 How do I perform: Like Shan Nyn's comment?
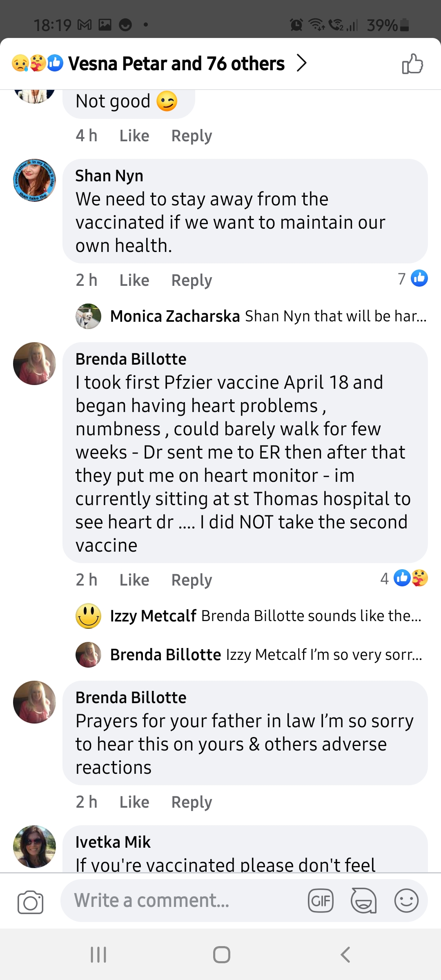coord(134,281)
